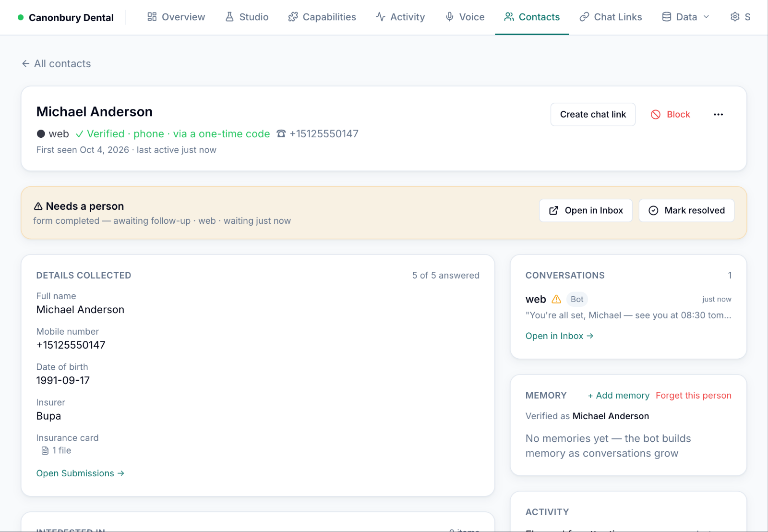Click the black web channel dot
The width and height of the screenshot is (768, 532).
(41, 134)
